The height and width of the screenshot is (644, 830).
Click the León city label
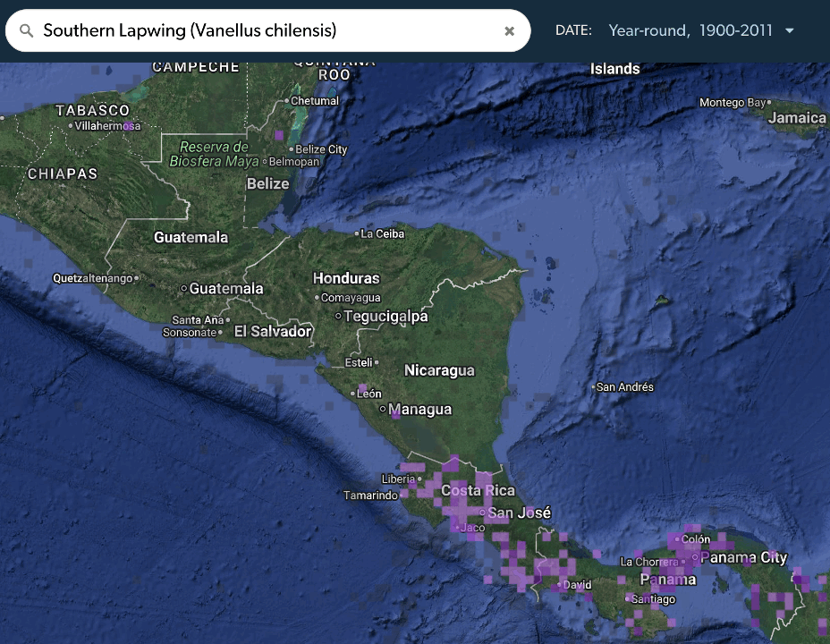(x=369, y=394)
